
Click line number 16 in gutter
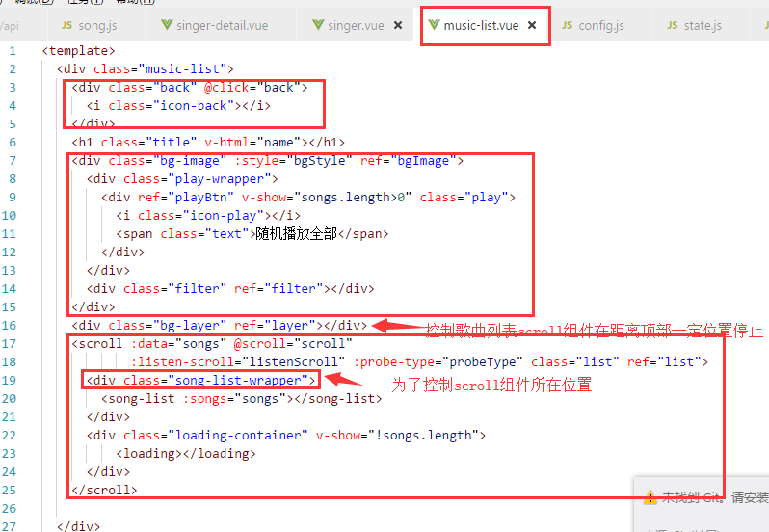(9, 326)
